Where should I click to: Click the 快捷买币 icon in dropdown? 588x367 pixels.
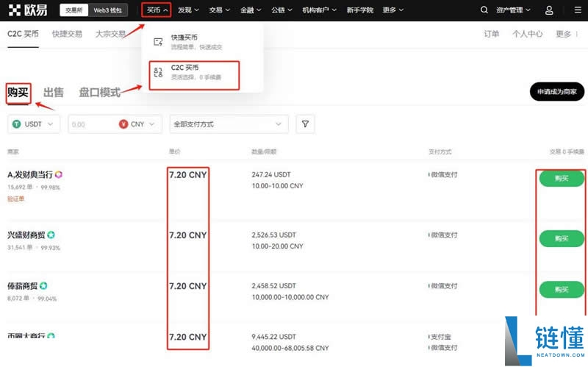158,42
